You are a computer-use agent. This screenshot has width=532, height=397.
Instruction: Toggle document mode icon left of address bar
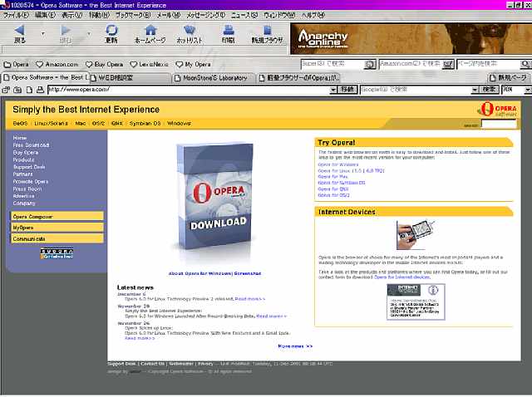(29, 90)
